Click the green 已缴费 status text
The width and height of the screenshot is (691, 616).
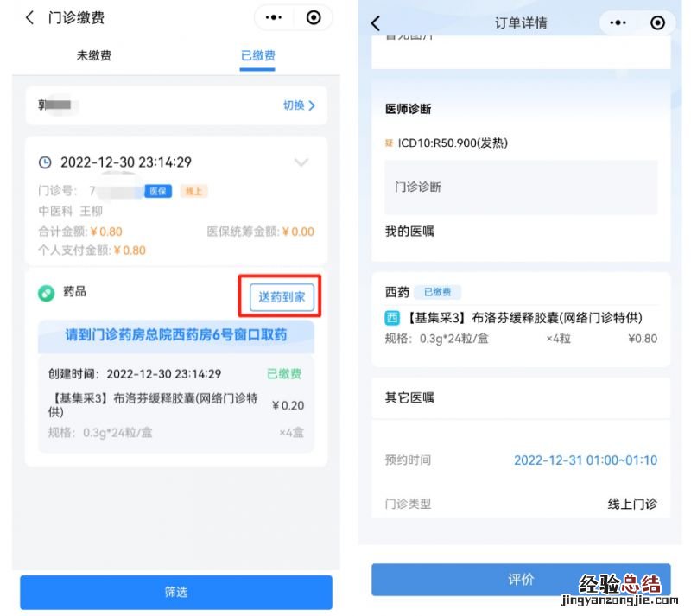click(284, 374)
